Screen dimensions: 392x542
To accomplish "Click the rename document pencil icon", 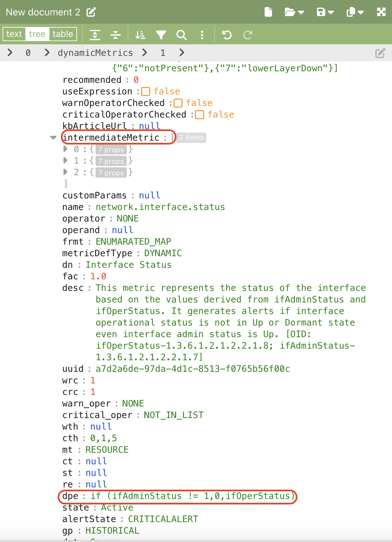I will pos(91,12).
